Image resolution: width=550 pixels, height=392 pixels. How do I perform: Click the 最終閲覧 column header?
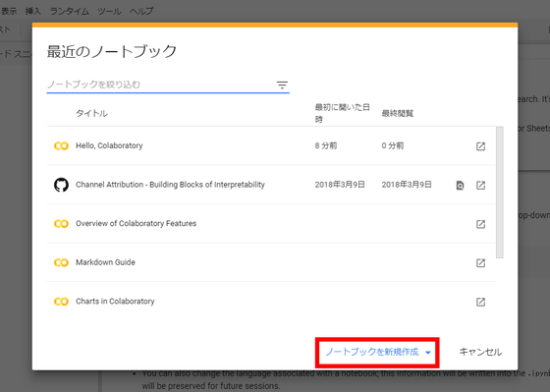point(398,113)
